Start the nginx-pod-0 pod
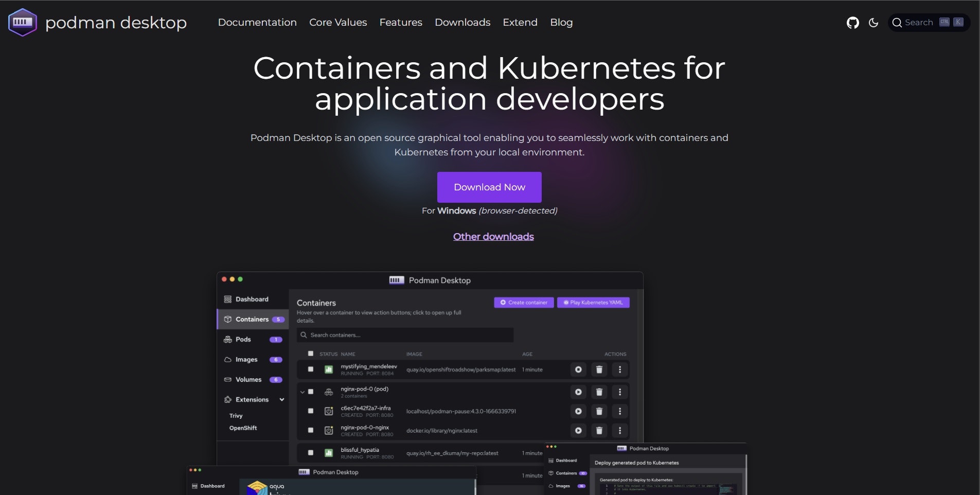This screenshot has height=495, width=980. pyautogui.click(x=578, y=392)
